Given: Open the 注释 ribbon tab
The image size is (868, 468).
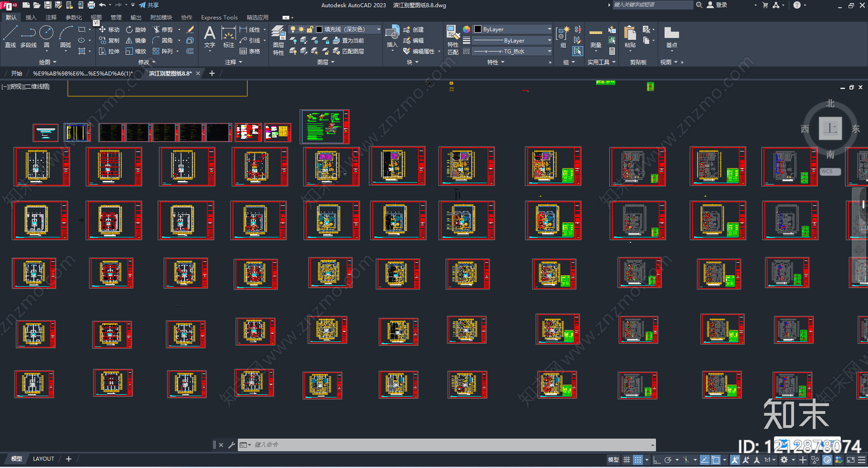Looking at the screenshot, I should click(51, 17).
